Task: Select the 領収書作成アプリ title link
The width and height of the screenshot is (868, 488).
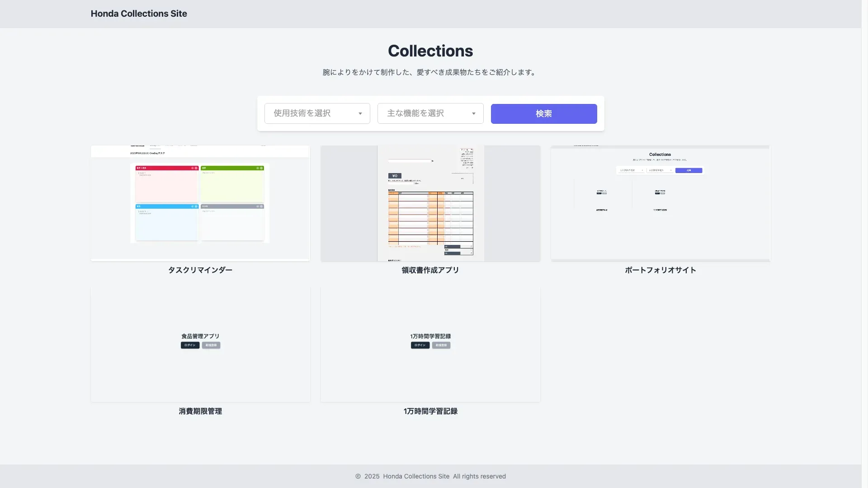Action: (430, 270)
